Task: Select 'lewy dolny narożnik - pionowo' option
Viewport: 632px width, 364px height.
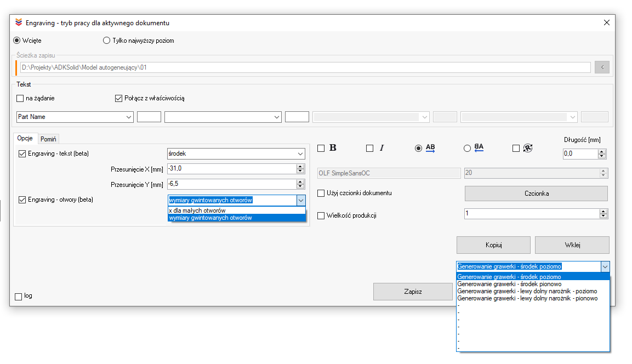Action: (533, 298)
